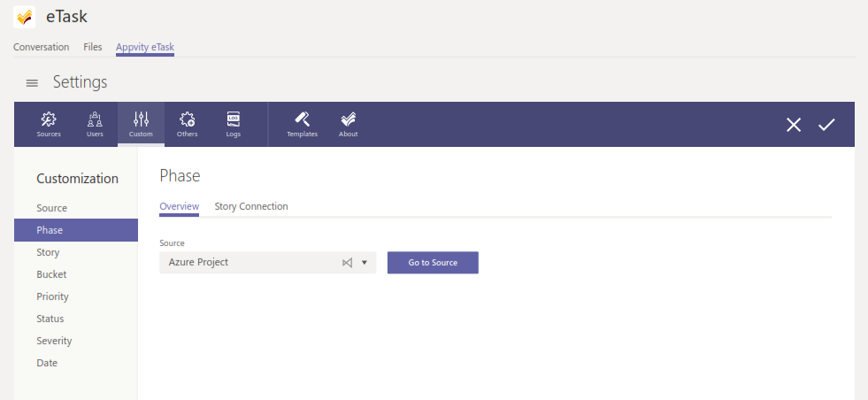Select Bucket in the Customization list

[51, 274]
